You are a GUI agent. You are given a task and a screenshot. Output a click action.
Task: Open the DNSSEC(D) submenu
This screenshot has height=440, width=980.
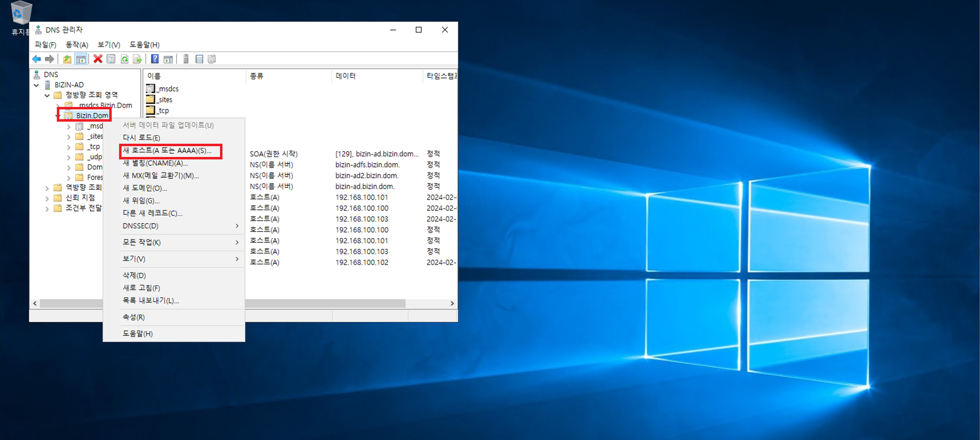tap(174, 226)
